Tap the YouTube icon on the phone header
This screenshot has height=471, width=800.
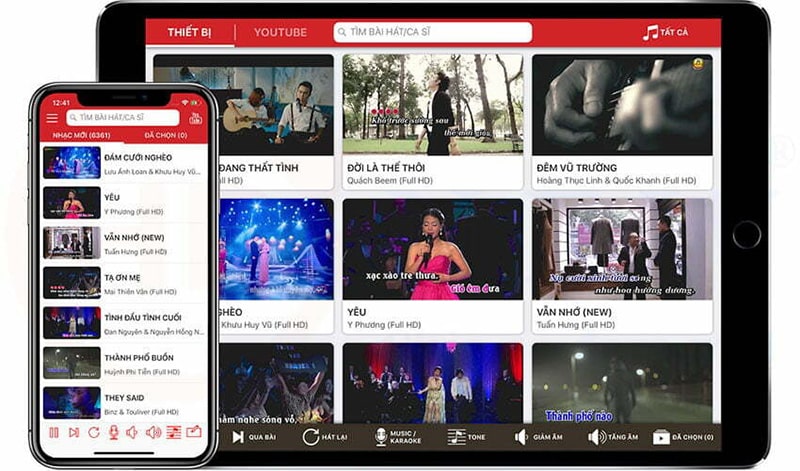195,118
